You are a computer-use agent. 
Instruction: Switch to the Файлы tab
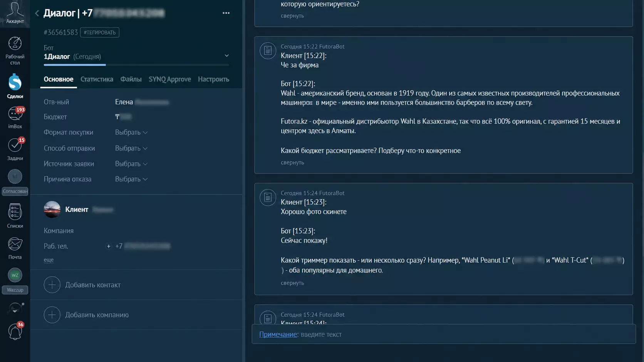(x=131, y=79)
